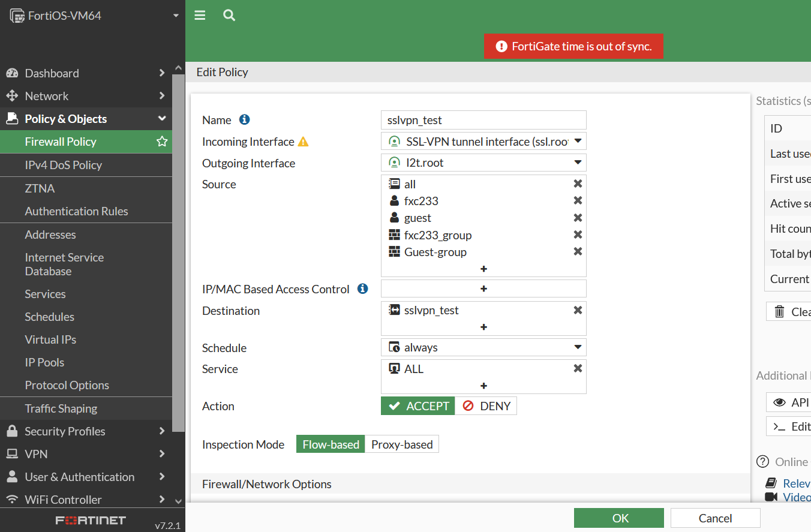Add a new Destination entry
Image resolution: width=811 pixels, height=532 pixels.
click(x=483, y=327)
